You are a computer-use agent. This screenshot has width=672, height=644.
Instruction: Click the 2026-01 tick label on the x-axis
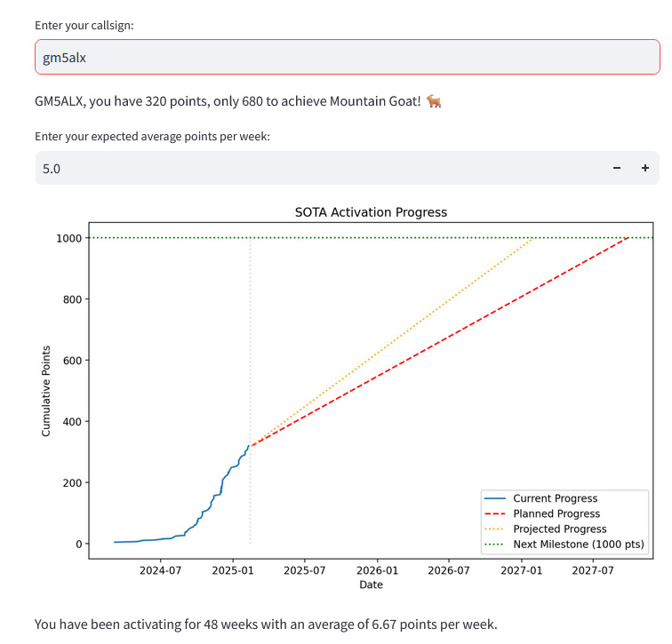coord(377,570)
